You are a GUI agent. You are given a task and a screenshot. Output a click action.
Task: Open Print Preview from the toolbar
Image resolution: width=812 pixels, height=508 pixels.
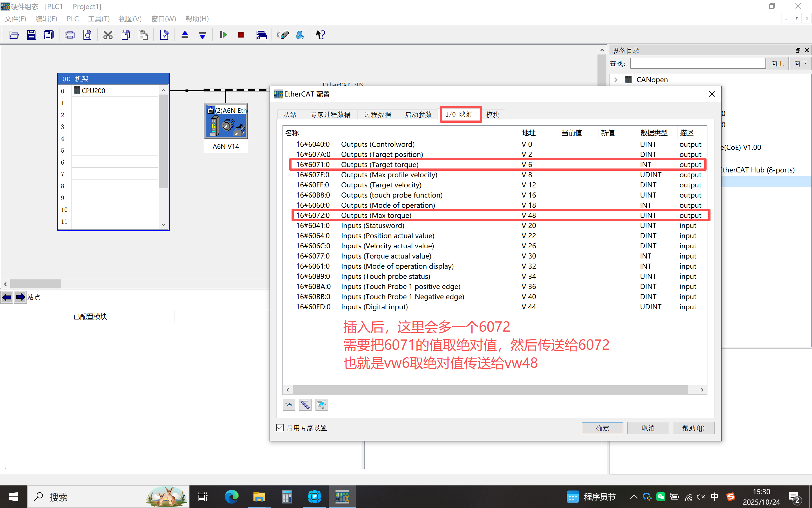[87, 35]
